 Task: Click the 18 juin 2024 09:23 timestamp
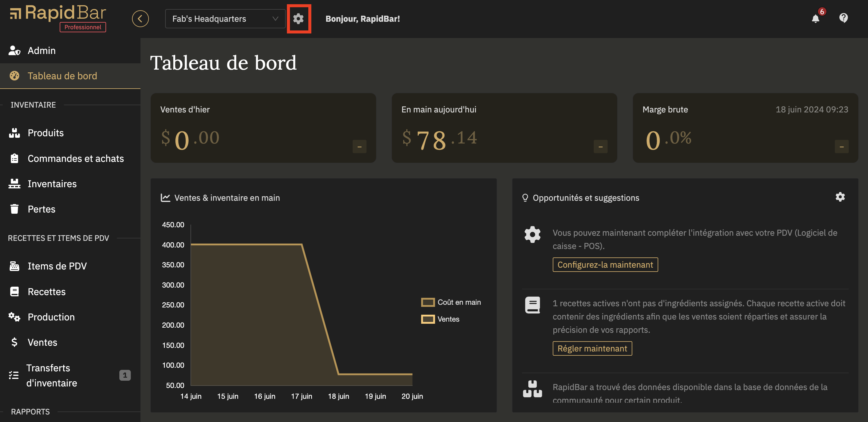(x=812, y=109)
